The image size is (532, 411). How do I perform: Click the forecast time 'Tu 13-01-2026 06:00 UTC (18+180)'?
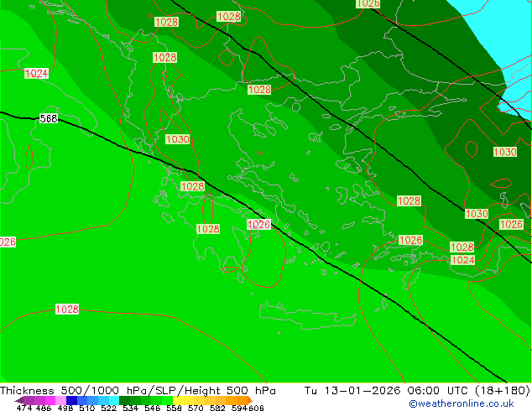(417, 391)
